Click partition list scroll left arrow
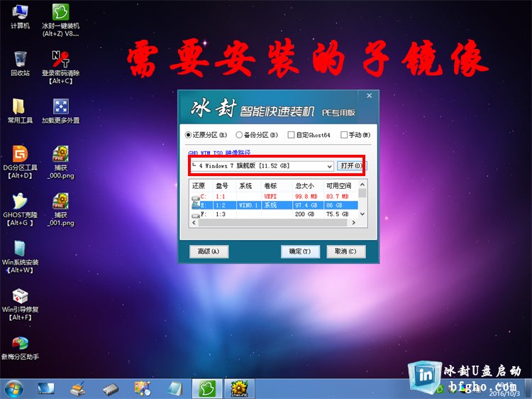532x399 pixels. (194, 223)
